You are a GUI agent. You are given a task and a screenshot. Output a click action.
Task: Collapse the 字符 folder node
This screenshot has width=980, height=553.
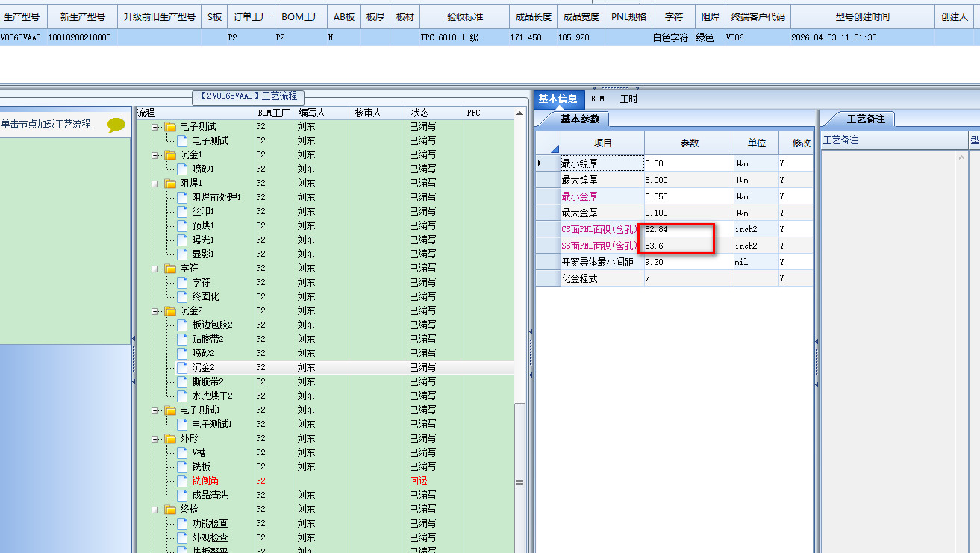(x=156, y=269)
